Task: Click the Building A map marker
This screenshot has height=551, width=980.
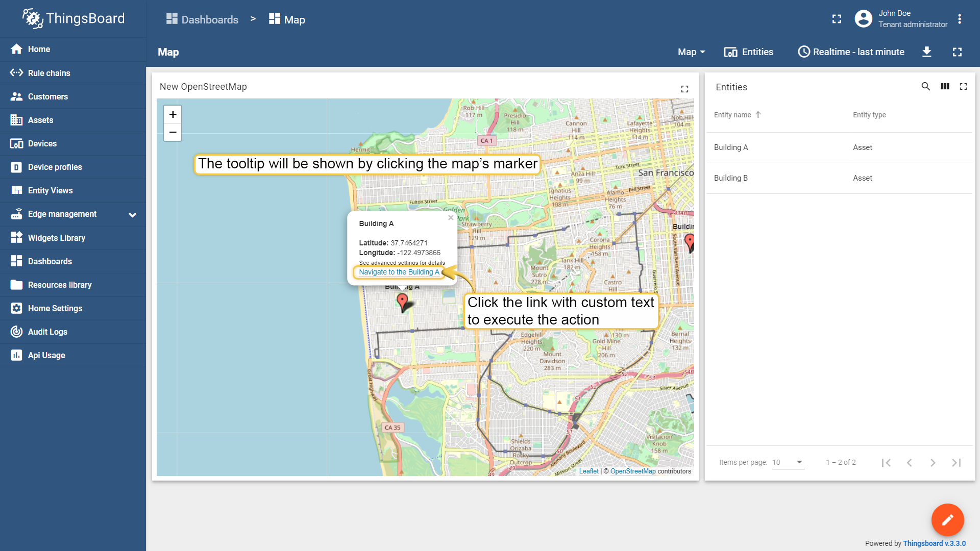Action: coord(403,302)
